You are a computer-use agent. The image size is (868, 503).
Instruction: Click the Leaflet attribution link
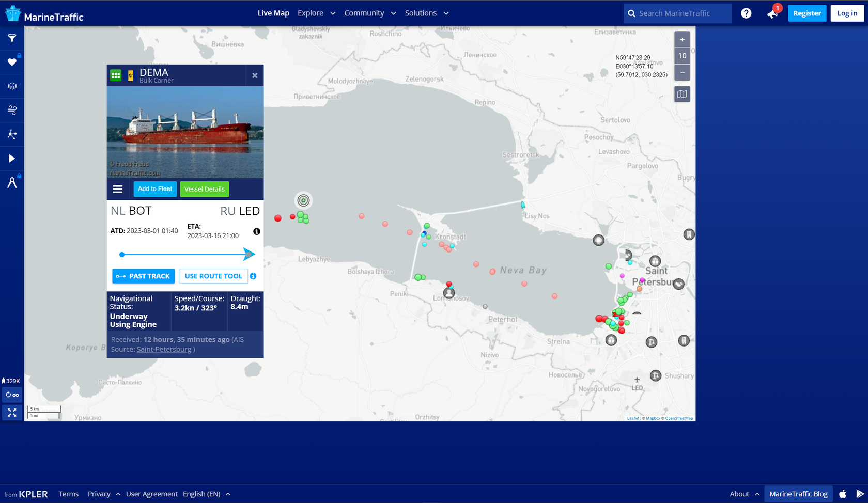pos(633,418)
